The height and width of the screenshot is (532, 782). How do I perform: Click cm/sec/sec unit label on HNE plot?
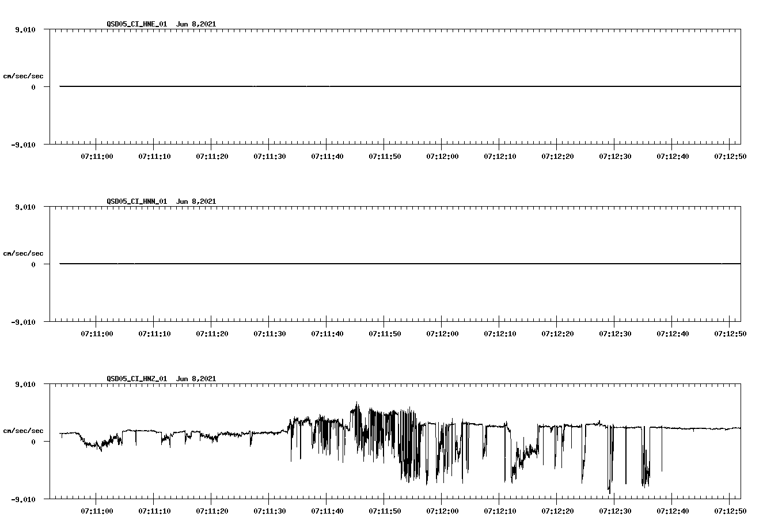point(23,76)
